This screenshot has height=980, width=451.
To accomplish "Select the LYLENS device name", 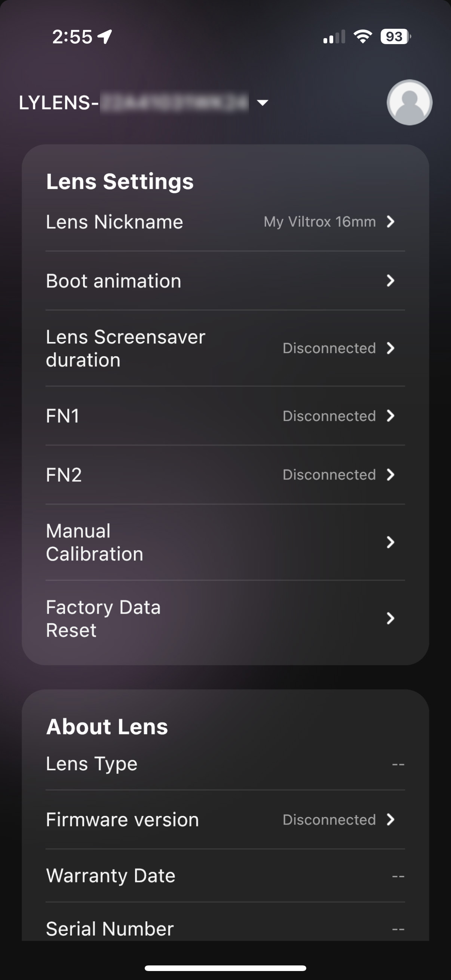I will pyautogui.click(x=133, y=102).
